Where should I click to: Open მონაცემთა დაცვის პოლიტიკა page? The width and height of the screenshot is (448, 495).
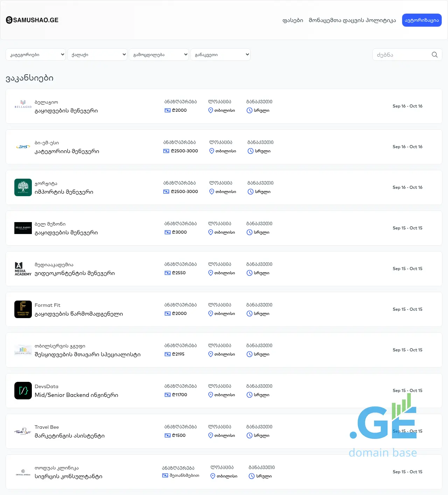click(x=352, y=20)
